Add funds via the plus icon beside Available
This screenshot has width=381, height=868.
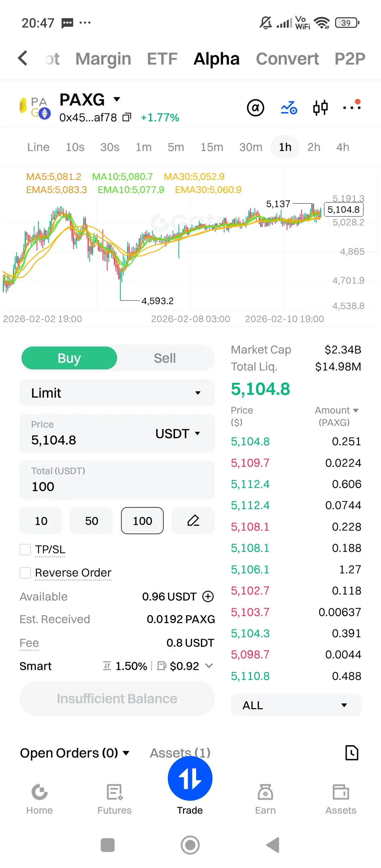pyautogui.click(x=208, y=596)
